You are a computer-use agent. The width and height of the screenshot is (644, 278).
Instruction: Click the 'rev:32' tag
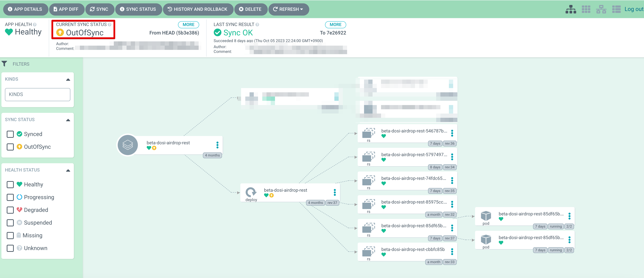click(449, 215)
